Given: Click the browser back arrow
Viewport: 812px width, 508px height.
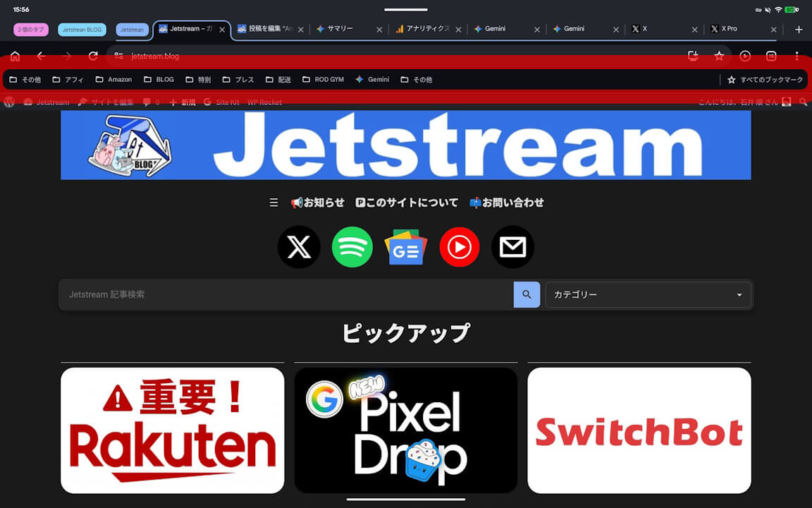Looking at the screenshot, I should (x=40, y=56).
